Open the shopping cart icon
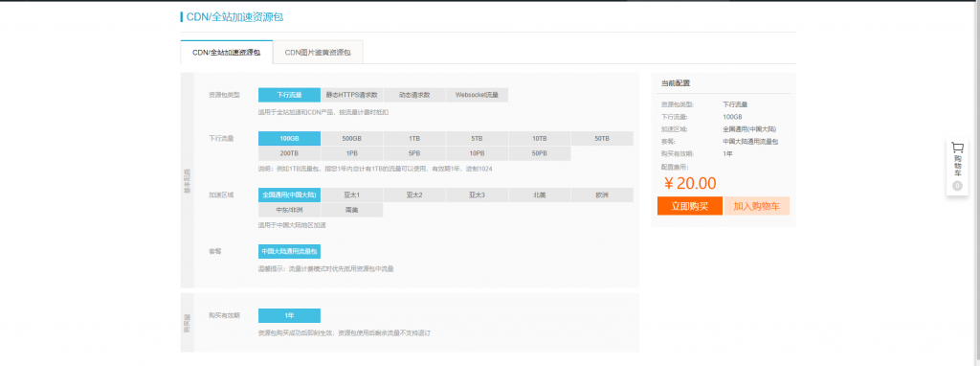Viewport: 980px width, 366px height. pos(957,148)
